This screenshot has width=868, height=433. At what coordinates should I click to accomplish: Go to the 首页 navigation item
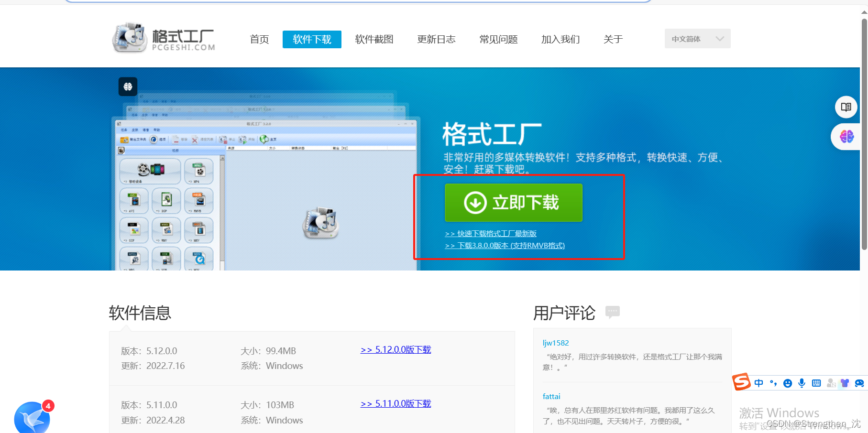click(x=260, y=39)
